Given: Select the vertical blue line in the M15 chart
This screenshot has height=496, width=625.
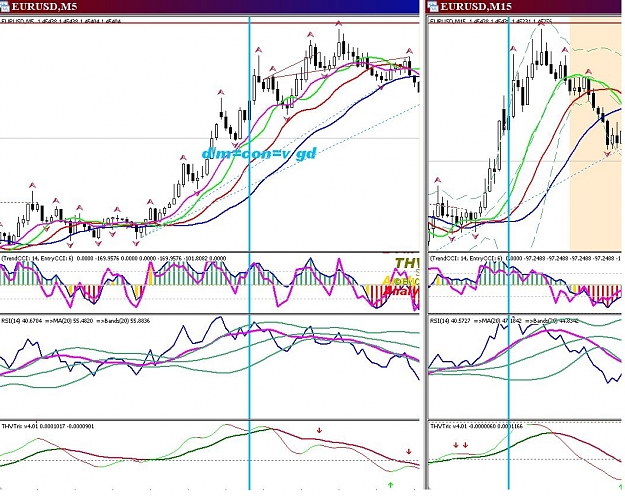Looking at the screenshot, I should coord(509,253).
